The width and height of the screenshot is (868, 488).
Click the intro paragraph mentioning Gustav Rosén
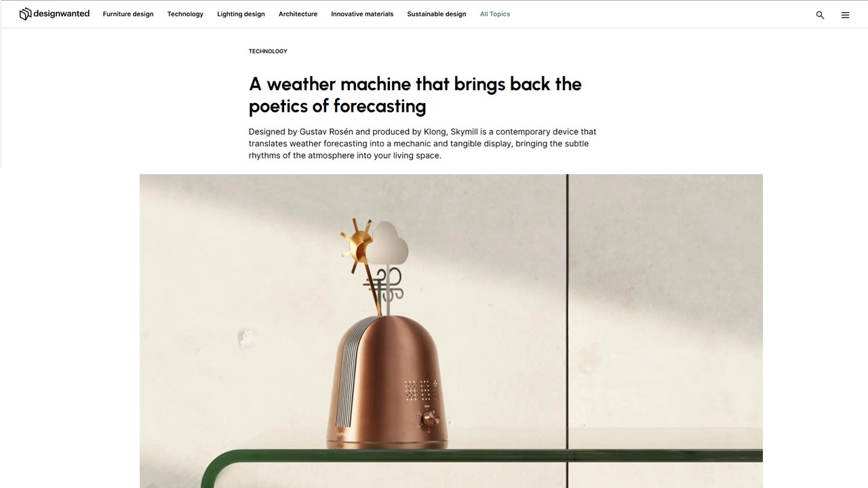point(422,144)
